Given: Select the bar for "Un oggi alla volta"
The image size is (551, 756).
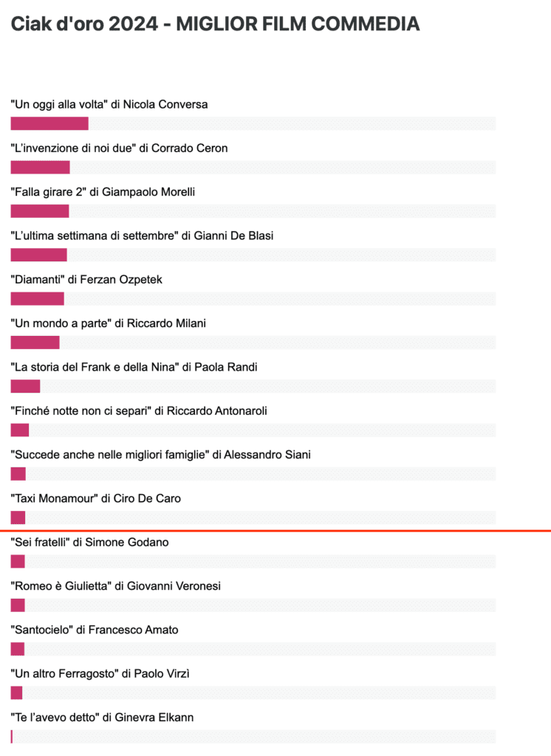Looking at the screenshot, I should [49, 123].
